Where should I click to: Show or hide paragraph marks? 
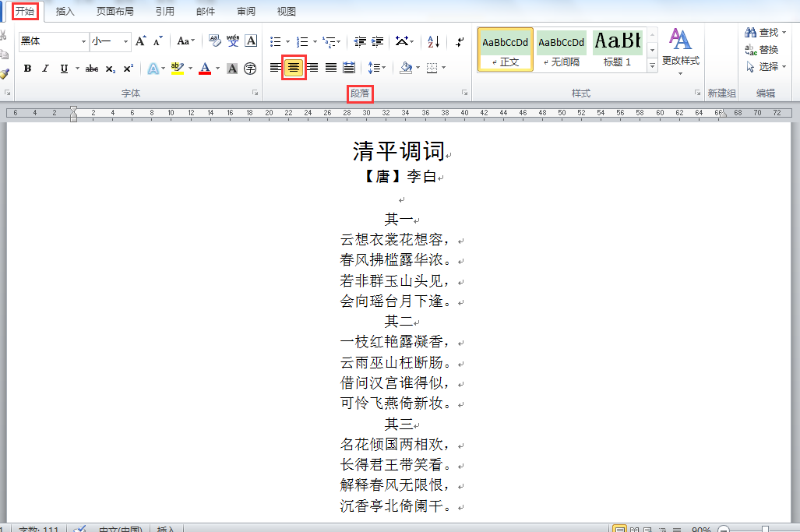pyautogui.click(x=460, y=41)
